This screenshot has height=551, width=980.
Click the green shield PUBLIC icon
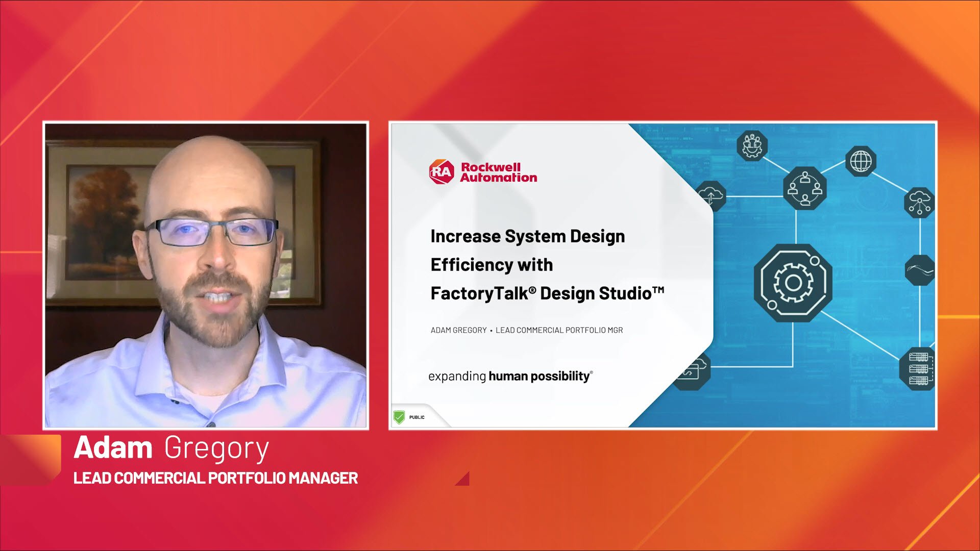pos(399,417)
